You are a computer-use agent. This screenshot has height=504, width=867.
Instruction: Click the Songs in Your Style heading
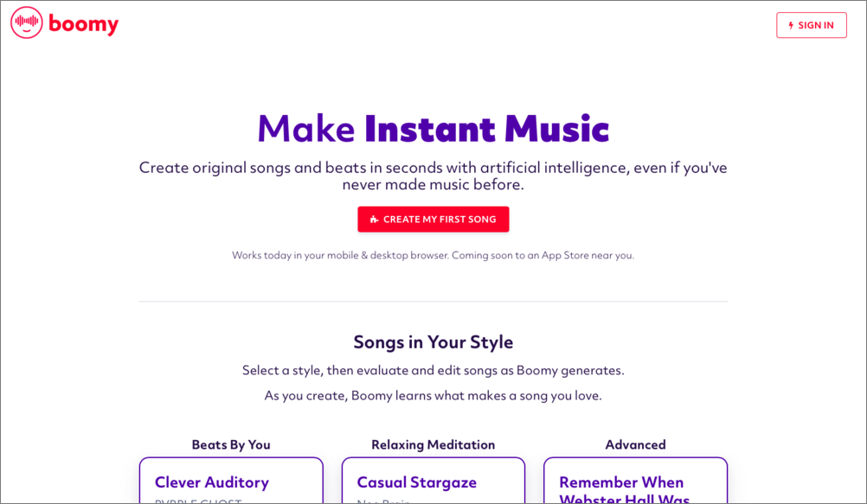pyautogui.click(x=433, y=341)
